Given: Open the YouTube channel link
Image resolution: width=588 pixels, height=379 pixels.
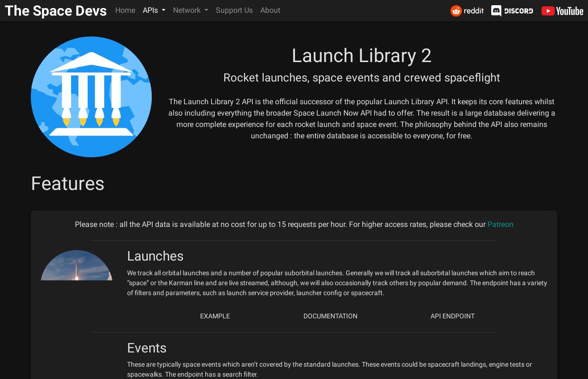Looking at the screenshot, I should pos(562,10).
